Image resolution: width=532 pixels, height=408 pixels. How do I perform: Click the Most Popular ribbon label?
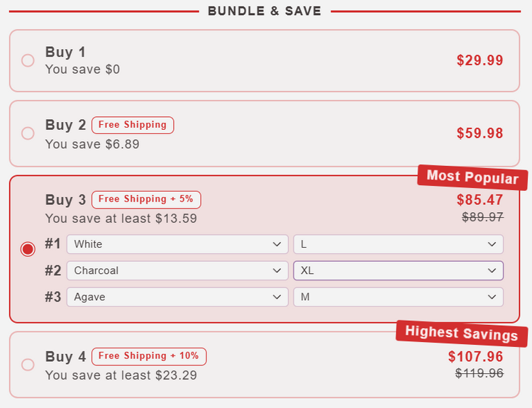click(x=472, y=177)
